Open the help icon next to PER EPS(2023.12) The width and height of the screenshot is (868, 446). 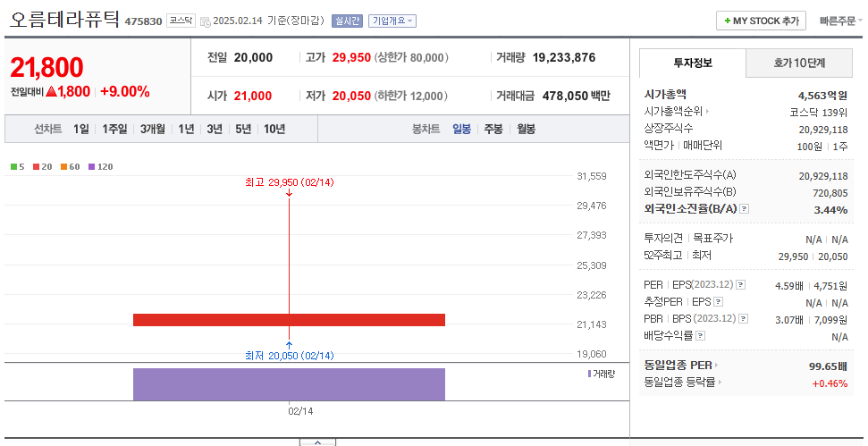pyautogui.click(x=741, y=285)
